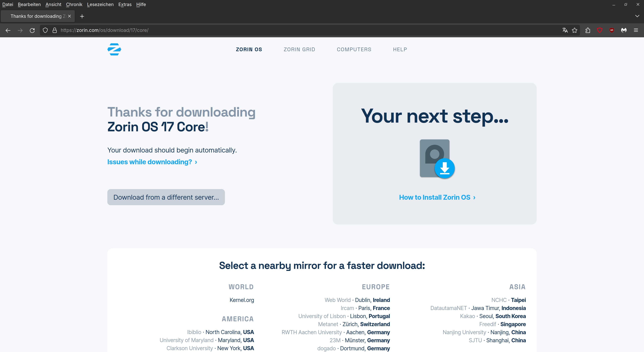Select the ZORIN OS navigation item
This screenshot has width=644, height=352.
(249, 50)
